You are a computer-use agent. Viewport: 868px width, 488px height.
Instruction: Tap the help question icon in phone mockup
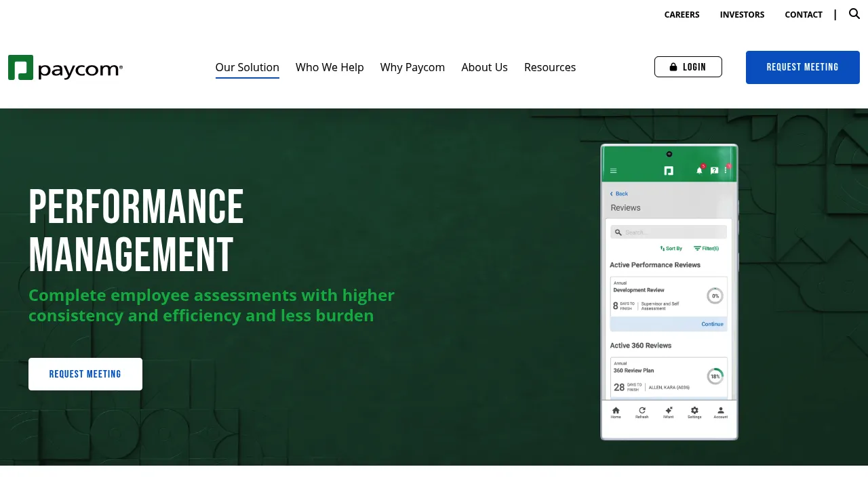[x=714, y=171]
